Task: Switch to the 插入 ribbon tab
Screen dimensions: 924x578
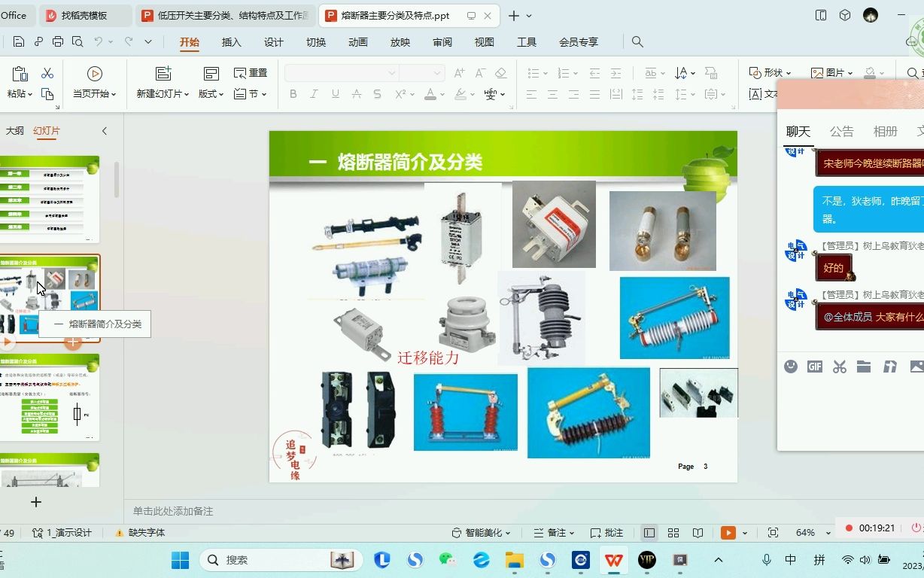Action: 231,43
